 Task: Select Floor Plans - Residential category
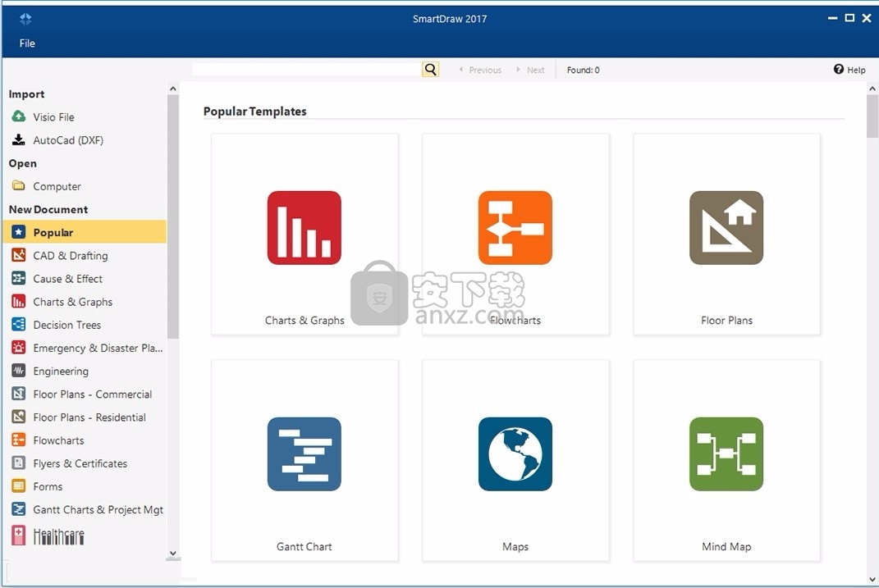(89, 417)
